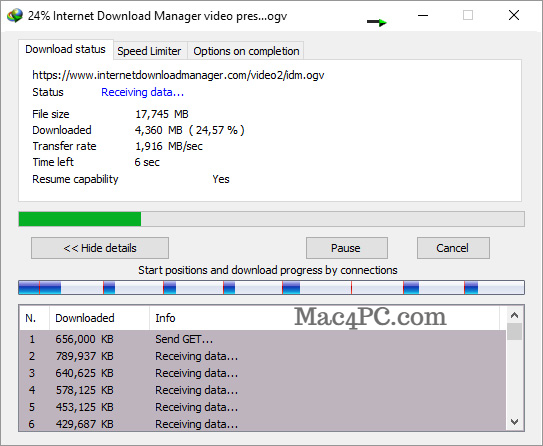Click the connections list scrollbar thumb

[x=514, y=332]
